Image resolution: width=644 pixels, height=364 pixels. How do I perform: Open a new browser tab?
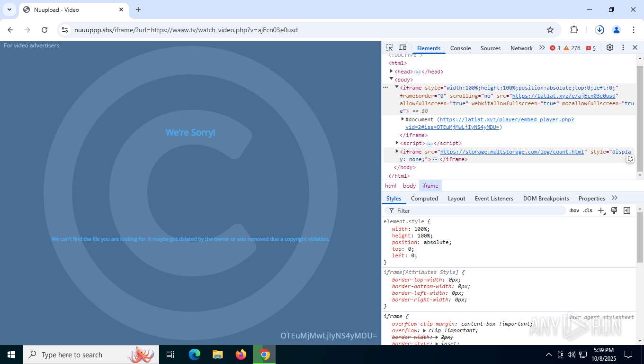coord(138,9)
